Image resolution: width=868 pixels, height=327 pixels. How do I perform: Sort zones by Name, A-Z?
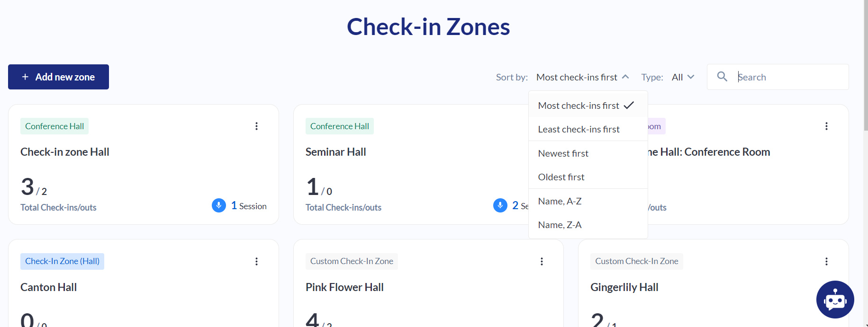pyautogui.click(x=560, y=201)
